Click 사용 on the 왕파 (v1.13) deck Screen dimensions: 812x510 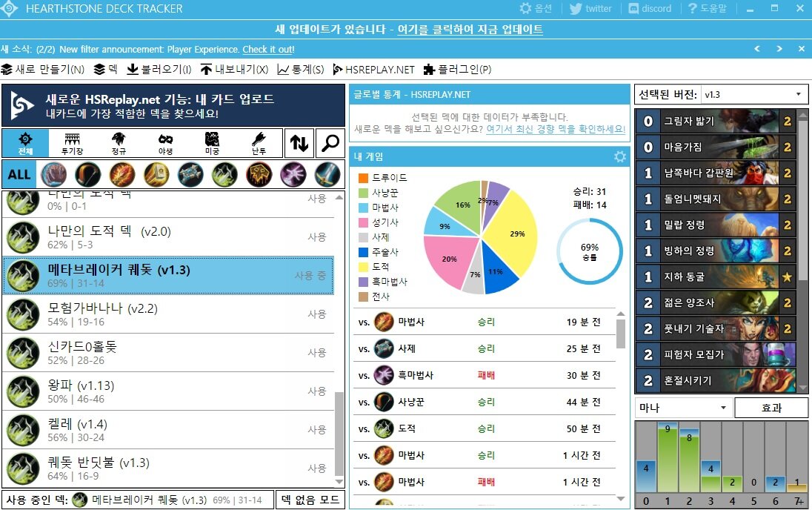point(317,391)
